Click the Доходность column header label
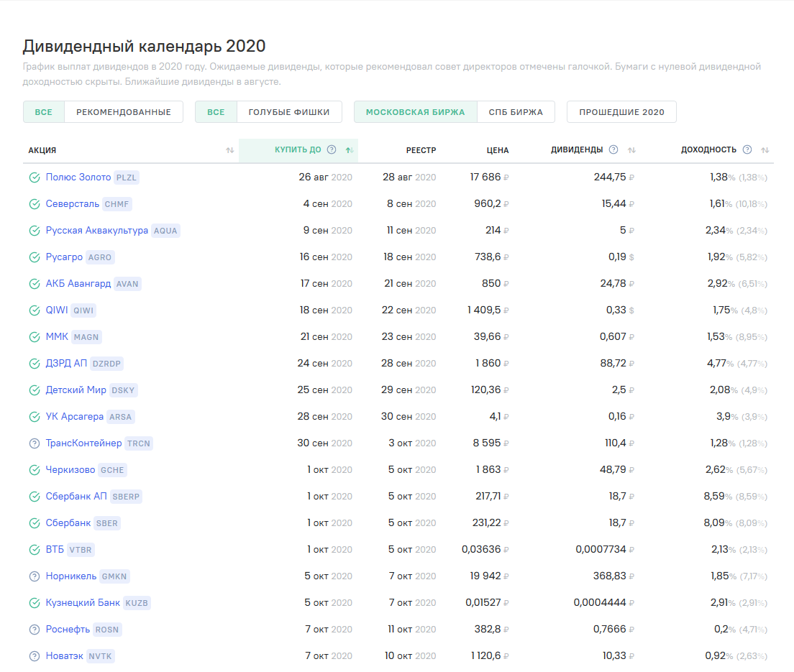Viewport: 794px width, 672px height. tap(708, 149)
